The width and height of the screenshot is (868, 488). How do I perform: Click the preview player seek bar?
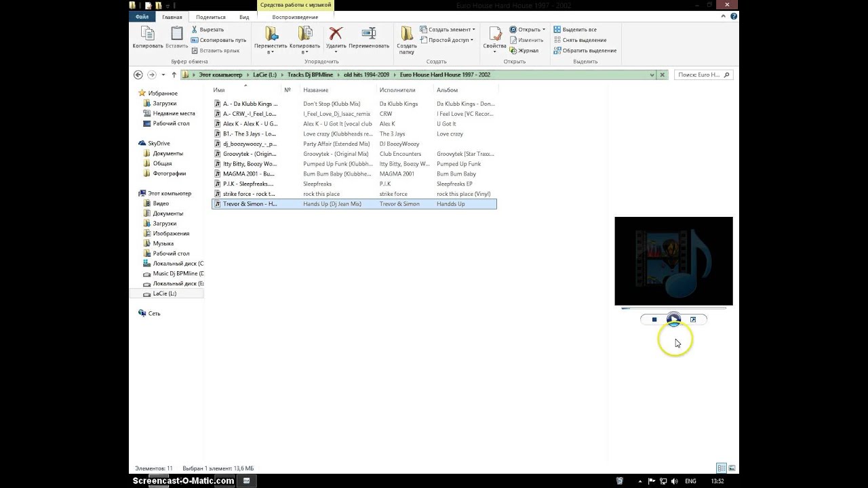pyautogui.click(x=673, y=308)
